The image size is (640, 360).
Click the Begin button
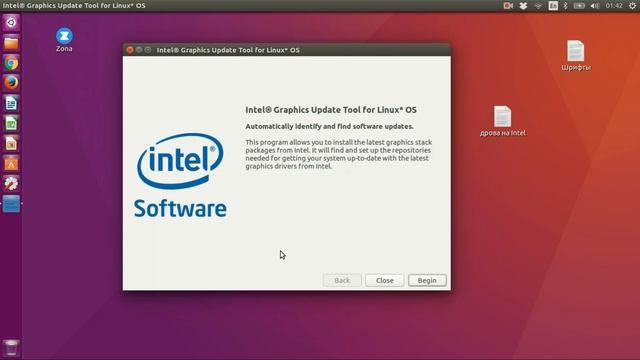427,280
